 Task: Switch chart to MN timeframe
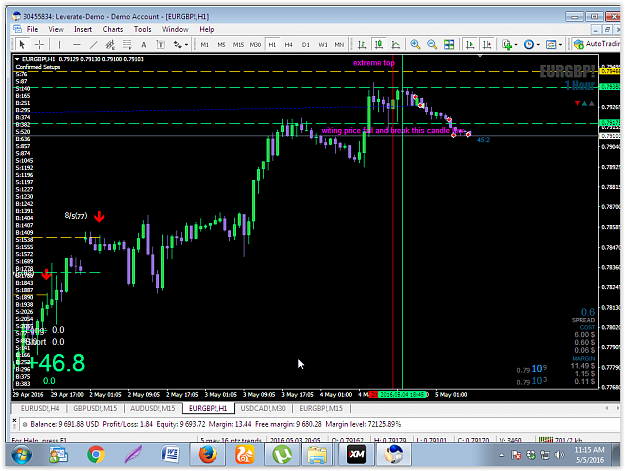pos(339,44)
